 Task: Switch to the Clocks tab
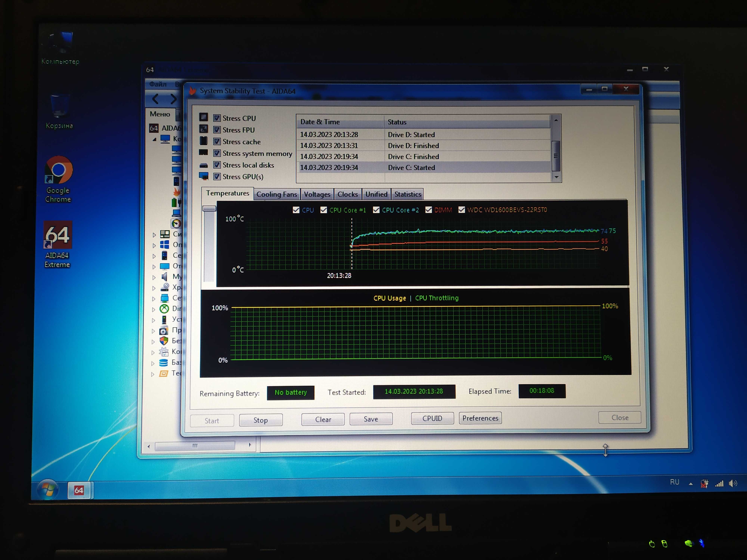click(x=348, y=195)
